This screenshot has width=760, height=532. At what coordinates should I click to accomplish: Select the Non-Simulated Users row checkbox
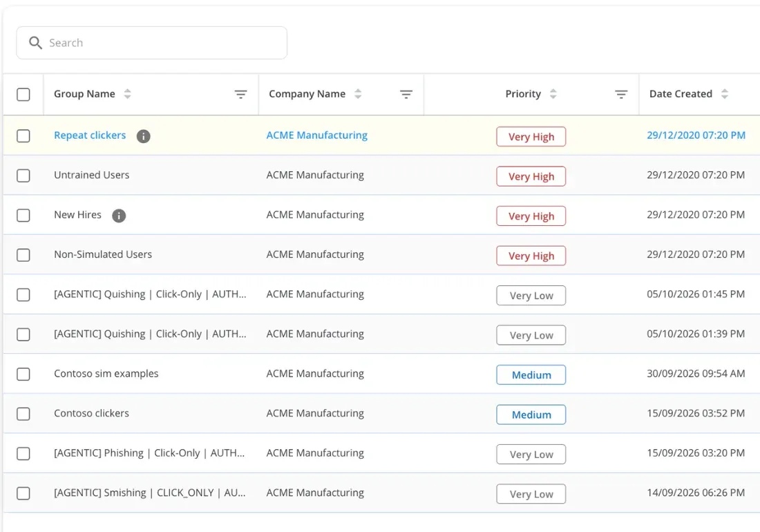point(23,255)
